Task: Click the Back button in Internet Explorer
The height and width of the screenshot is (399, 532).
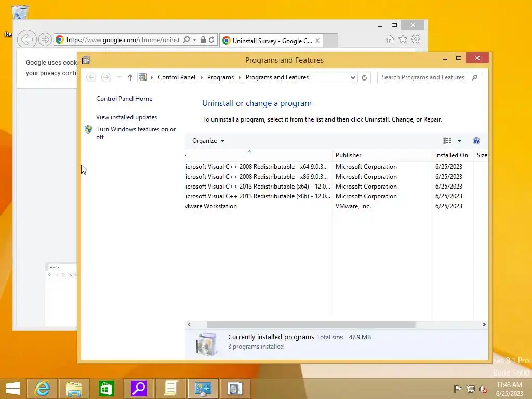Action: point(27,39)
